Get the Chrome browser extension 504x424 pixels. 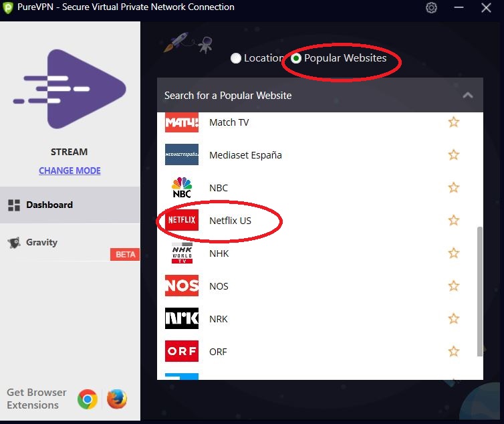pyautogui.click(x=88, y=399)
